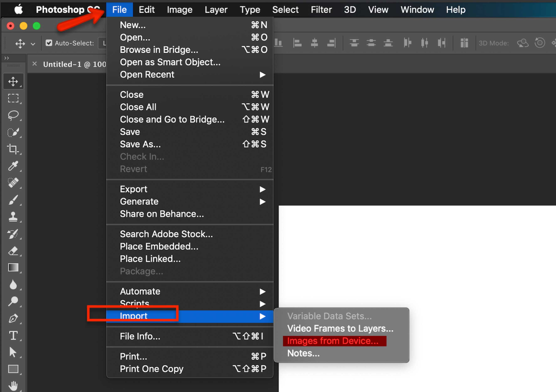
Task: Disable Auto-Select in the options bar
Action: pyautogui.click(x=49, y=43)
